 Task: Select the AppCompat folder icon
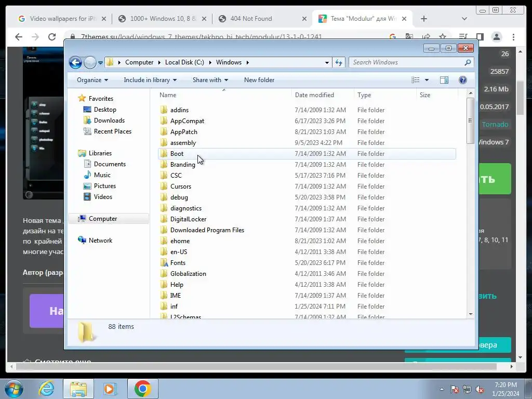[x=164, y=121]
